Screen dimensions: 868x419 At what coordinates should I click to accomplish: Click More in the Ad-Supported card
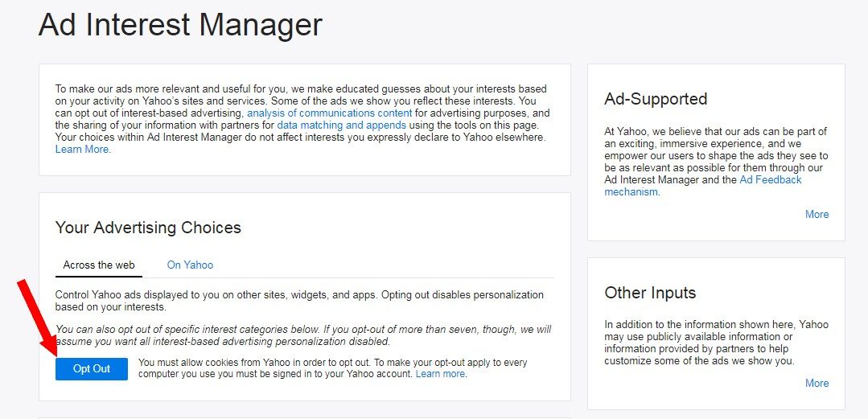point(817,214)
